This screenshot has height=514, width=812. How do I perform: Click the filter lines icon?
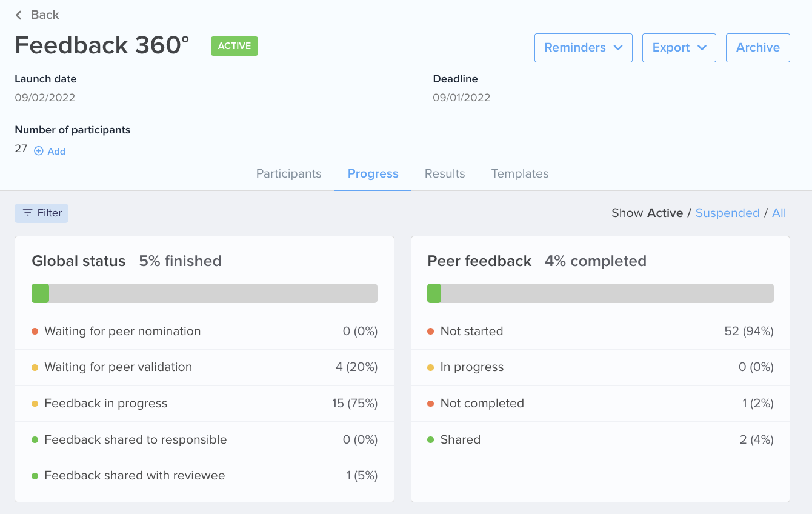click(28, 213)
